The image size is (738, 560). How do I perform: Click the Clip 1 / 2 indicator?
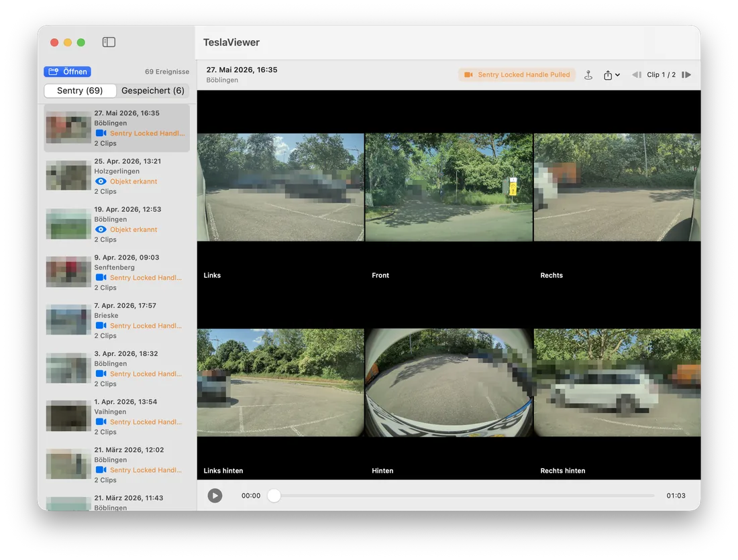[x=662, y=75]
